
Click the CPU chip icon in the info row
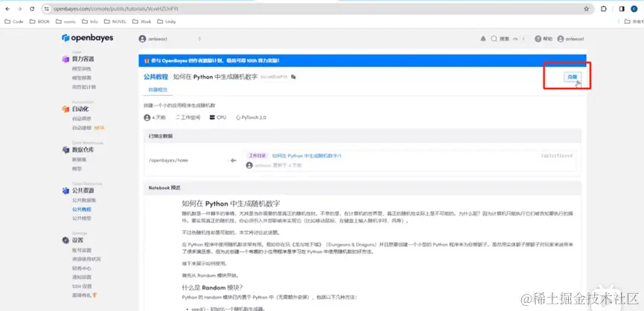point(212,118)
